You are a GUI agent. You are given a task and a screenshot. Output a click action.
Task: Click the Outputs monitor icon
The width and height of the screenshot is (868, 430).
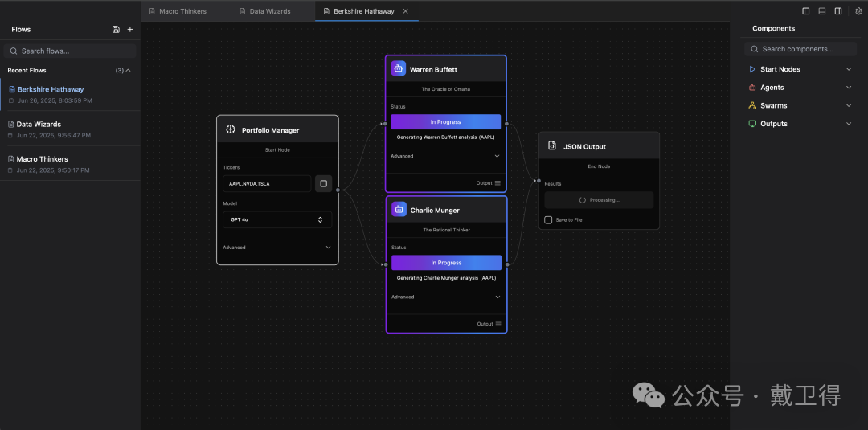(752, 124)
